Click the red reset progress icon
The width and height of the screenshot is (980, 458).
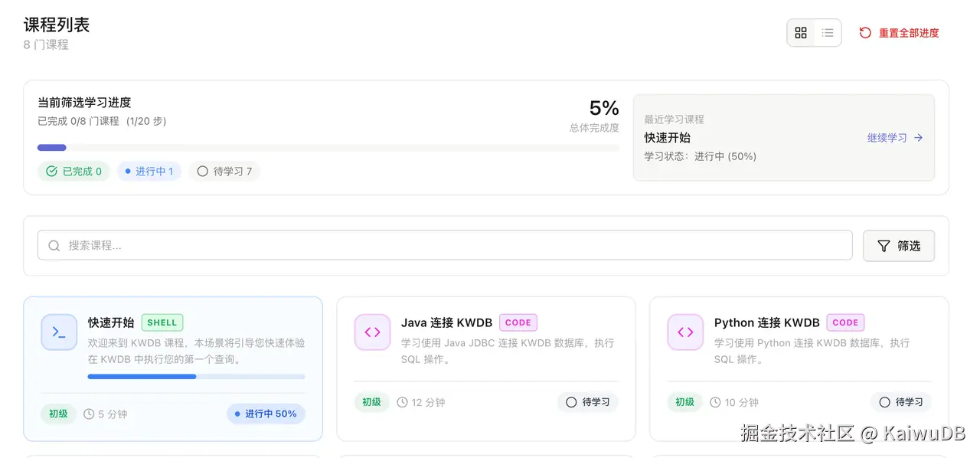[865, 33]
